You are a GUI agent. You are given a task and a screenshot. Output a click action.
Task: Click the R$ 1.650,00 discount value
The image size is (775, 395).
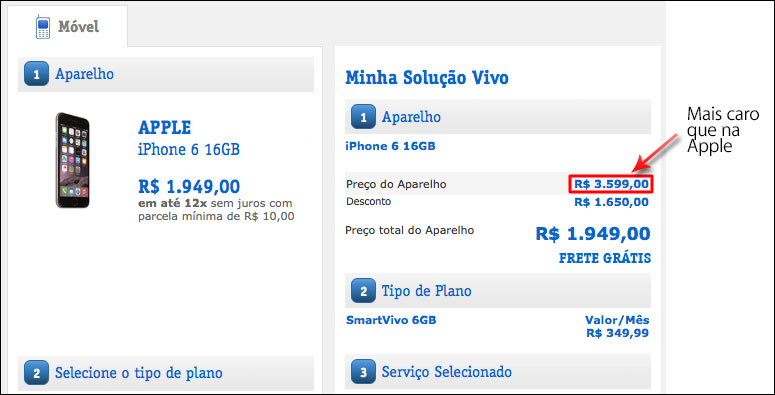tap(611, 202)
